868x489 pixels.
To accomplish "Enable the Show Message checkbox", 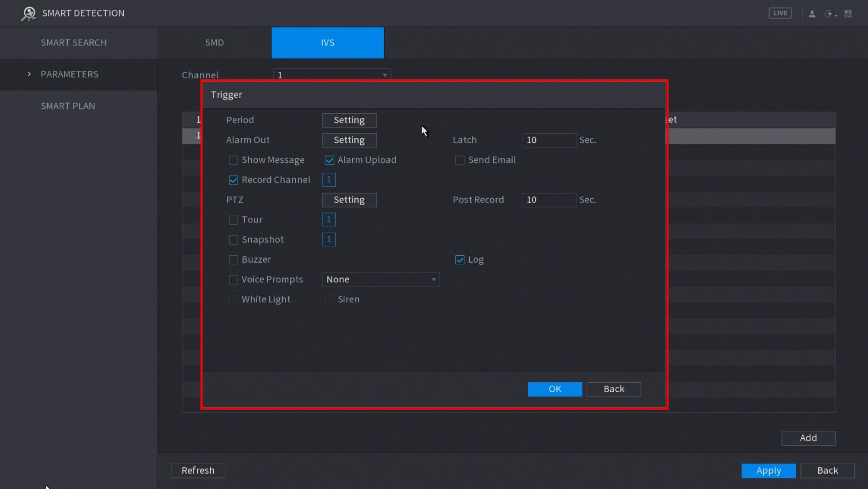I will pyautogui.click(x=233, y=160).
